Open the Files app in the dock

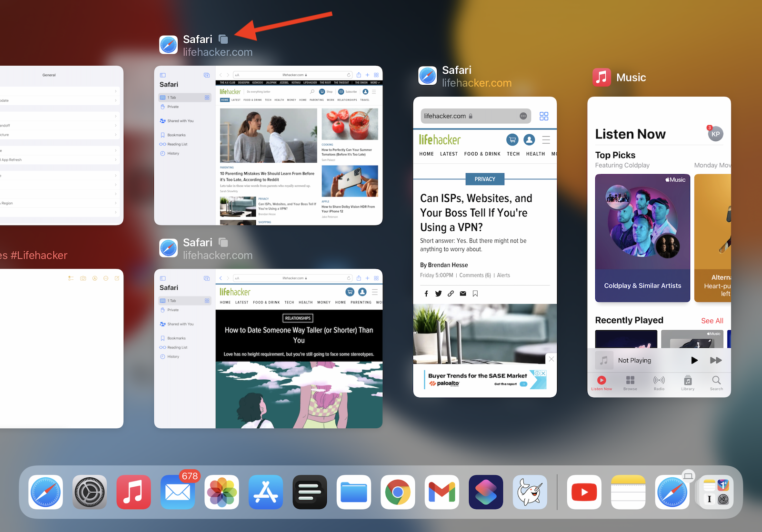tap(354, 492)
